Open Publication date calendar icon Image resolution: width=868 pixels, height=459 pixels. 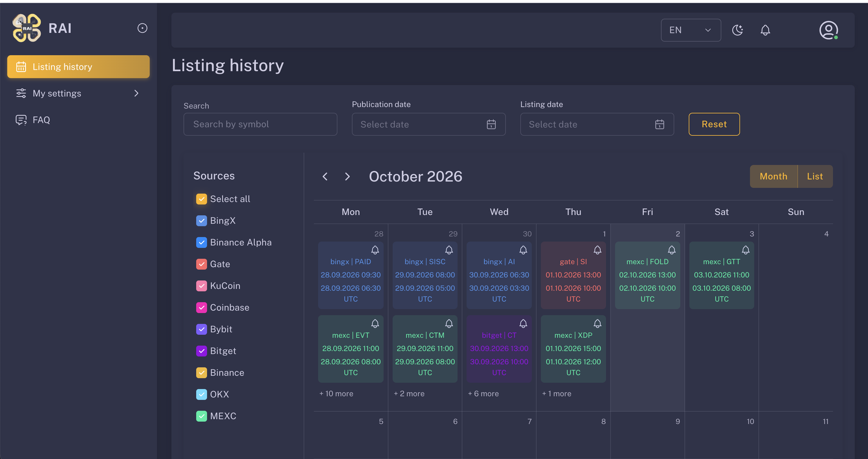coord(491,125)
